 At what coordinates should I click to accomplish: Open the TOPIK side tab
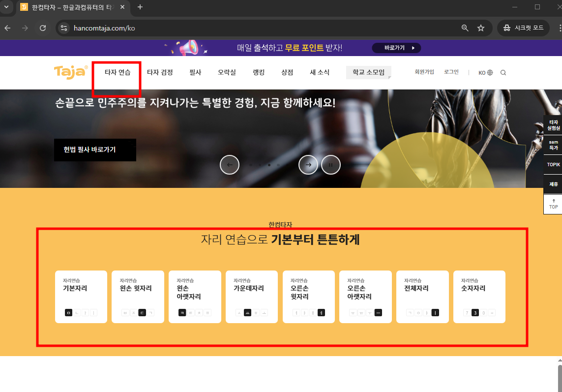(552, 164)
